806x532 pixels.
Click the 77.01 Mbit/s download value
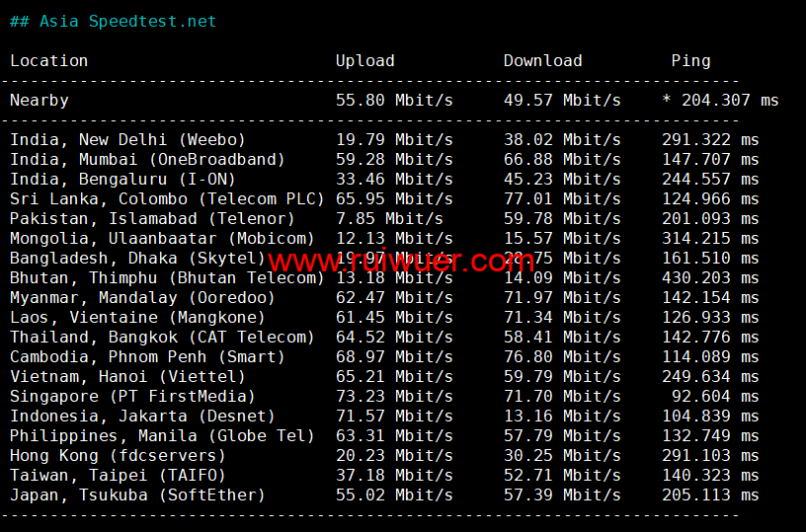tap(562, 198)
